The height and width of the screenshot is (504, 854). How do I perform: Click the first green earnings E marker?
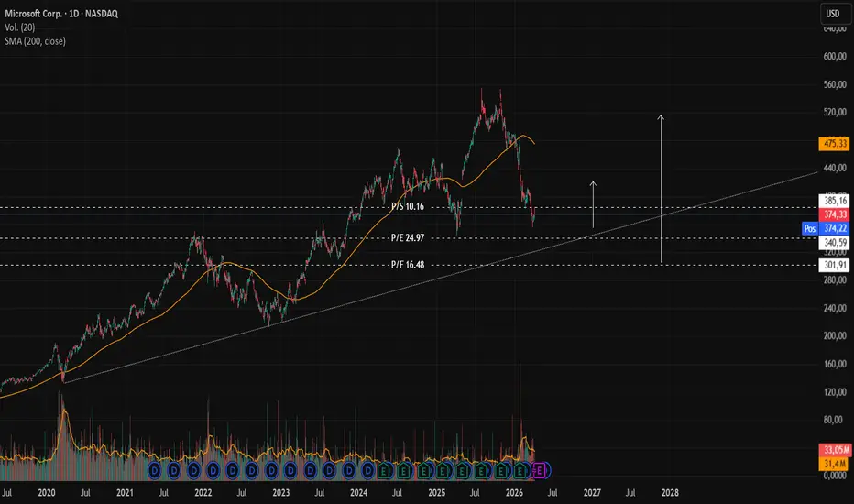pos(384,470)
